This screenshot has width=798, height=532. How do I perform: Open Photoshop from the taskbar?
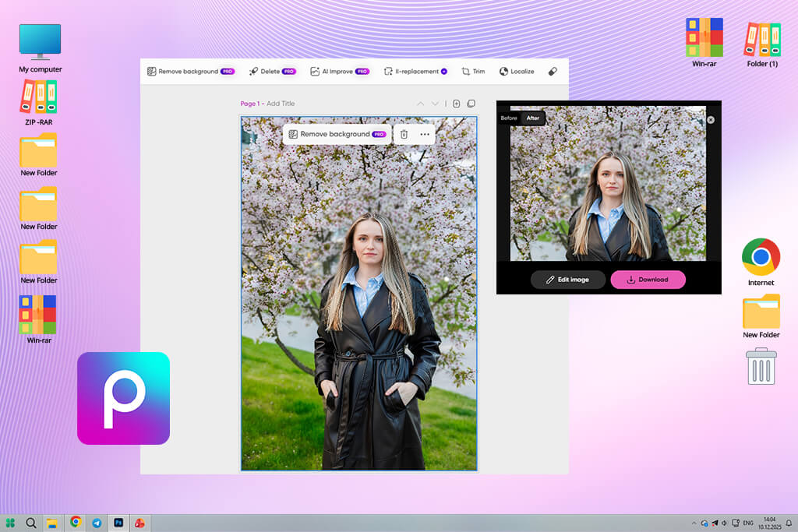point(118,523)
